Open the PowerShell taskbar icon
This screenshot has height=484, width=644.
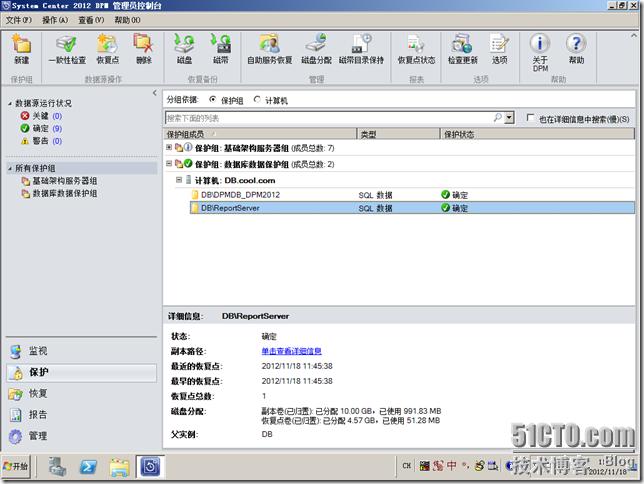point(88,467)
